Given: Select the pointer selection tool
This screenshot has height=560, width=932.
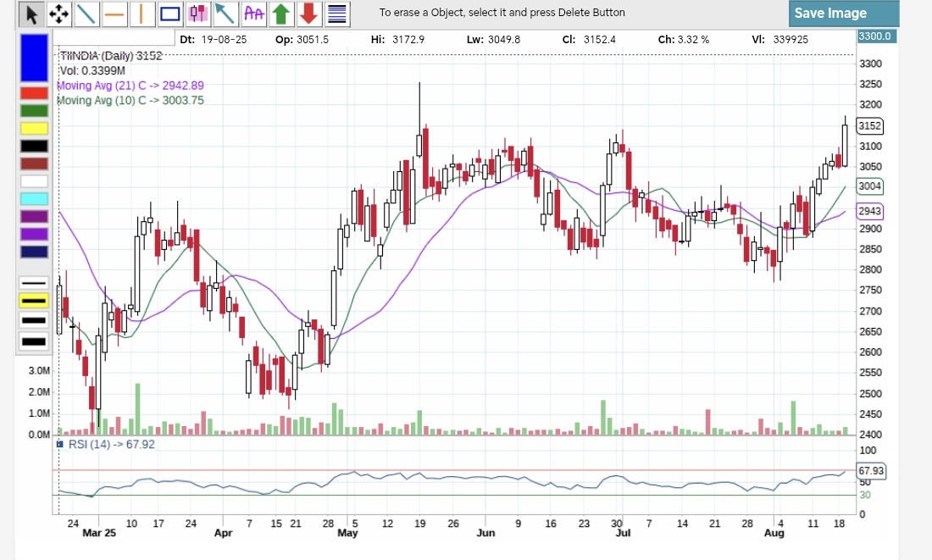Looking at the screenshot, I should click(31, 14).
